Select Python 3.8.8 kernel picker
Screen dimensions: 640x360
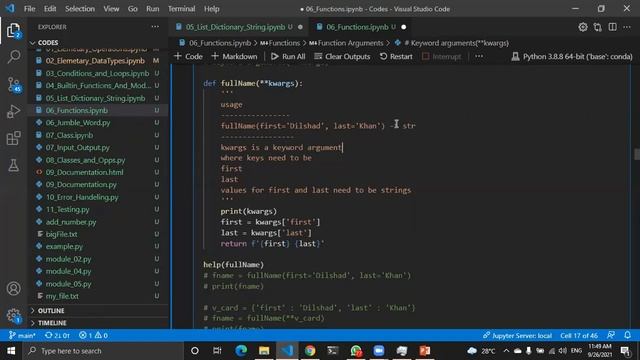click(572, 56)
